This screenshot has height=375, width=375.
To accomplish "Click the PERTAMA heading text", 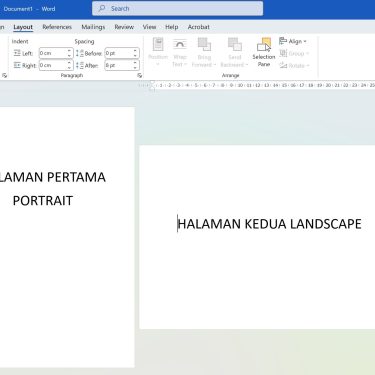I will [76, 177].
